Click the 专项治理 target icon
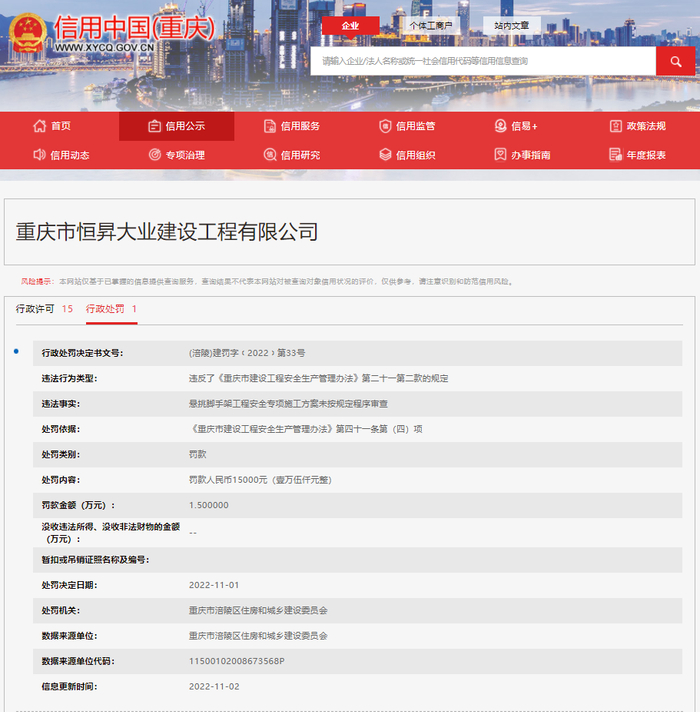Viewport: 700px width, 712px height. point(154,155)
